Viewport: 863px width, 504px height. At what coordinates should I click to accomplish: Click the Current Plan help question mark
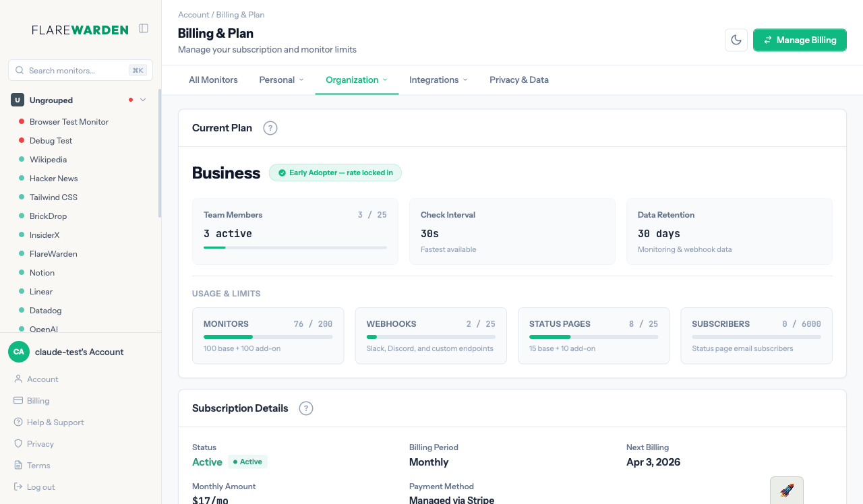(270, 128)
